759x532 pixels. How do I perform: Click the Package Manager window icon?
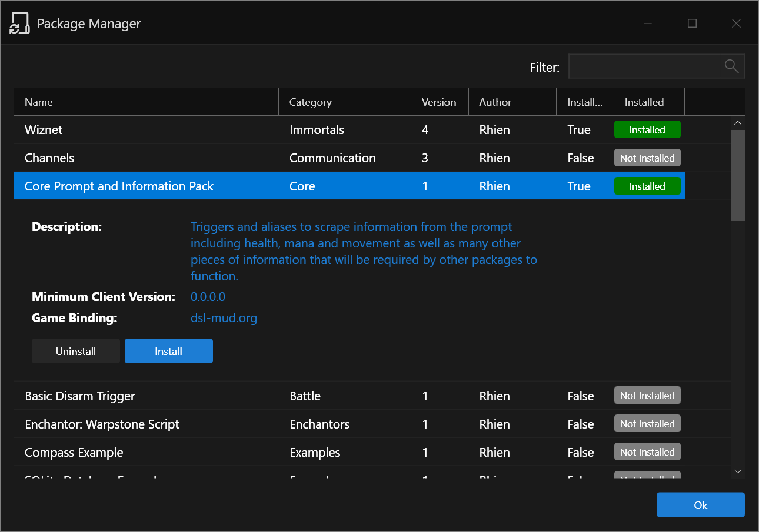20,24
